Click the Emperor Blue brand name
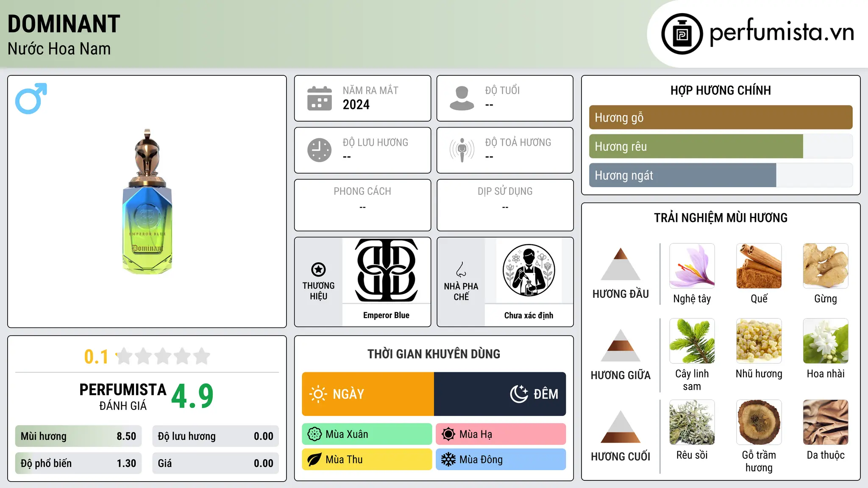 coord(386,315)
